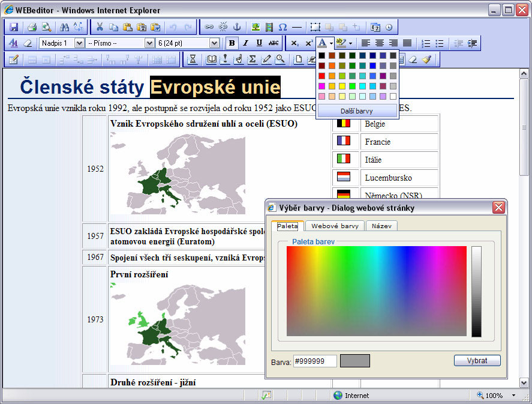
Task: Switch to the Paleta tab
Action: click(287, 226)
